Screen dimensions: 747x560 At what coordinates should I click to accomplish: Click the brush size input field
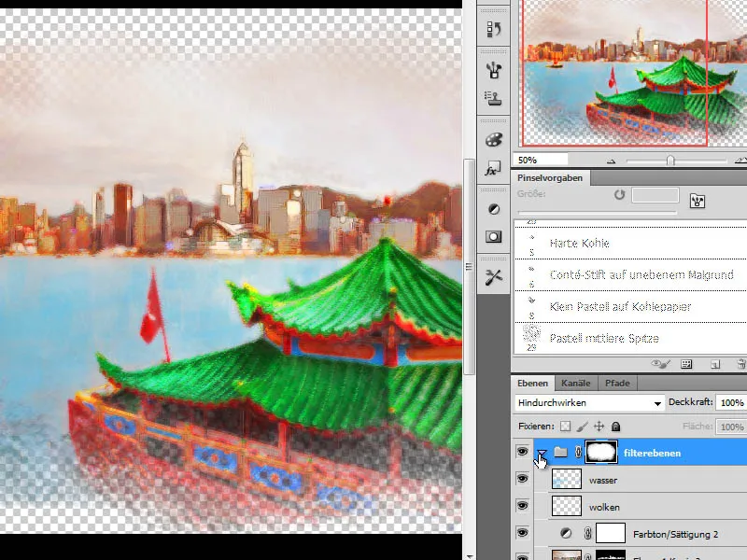click(655, 195)
